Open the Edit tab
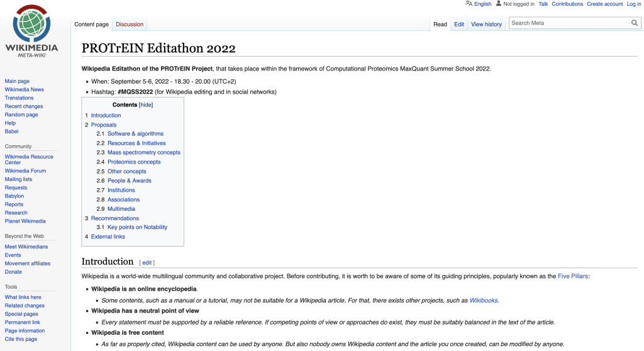The height and width of the screenshot is (351, 644). [x=459, y=25]
